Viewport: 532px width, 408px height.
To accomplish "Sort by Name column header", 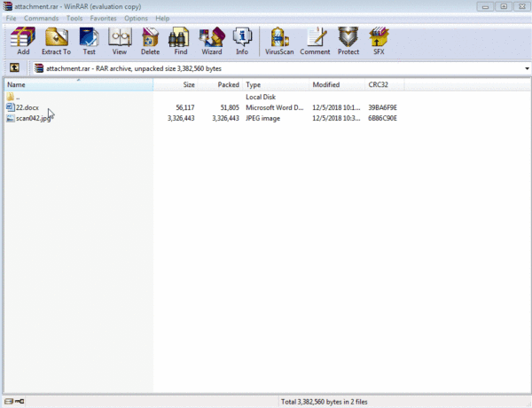I will [x=78, y=84].
